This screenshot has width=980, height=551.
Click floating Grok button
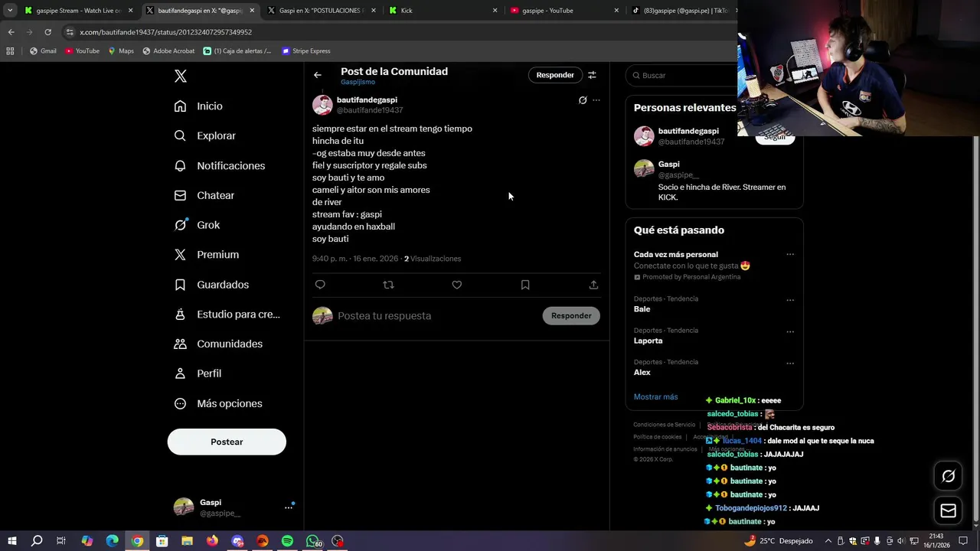[x=948, y=476]
